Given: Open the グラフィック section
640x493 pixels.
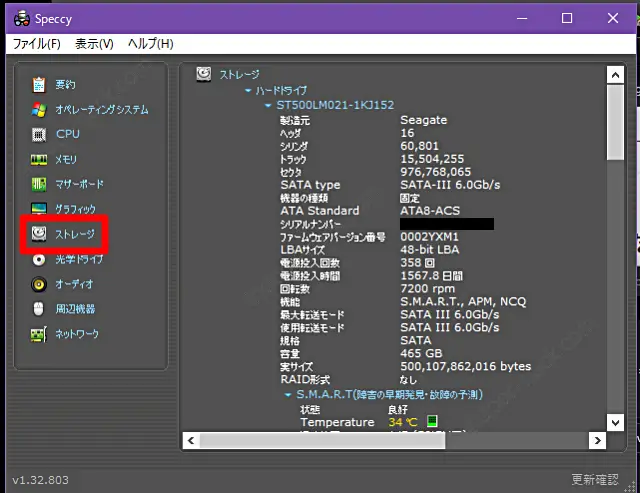Looking at the screenshot, I should pyautogui.click(x=76, y=209).
